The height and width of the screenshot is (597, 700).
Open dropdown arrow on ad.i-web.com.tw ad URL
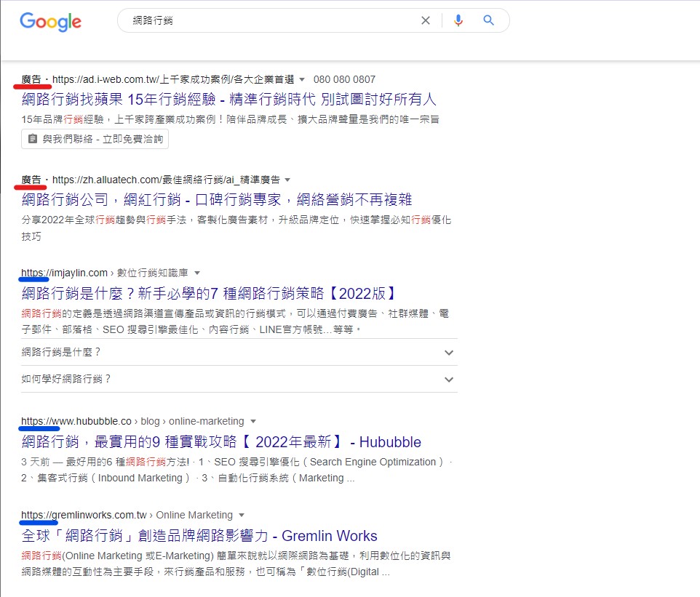[303, 79]
